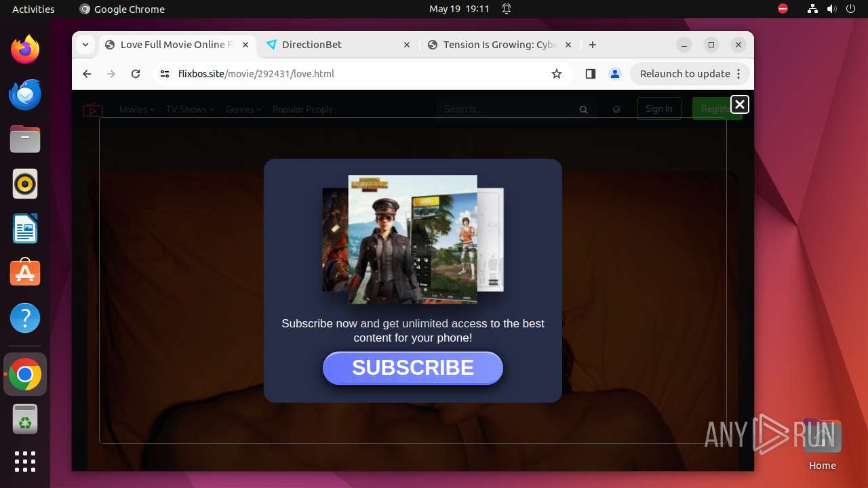Open Firefox from the dock
Viewport: 868px width, 488px height.
pyautogui.click(x=25, y=49)
